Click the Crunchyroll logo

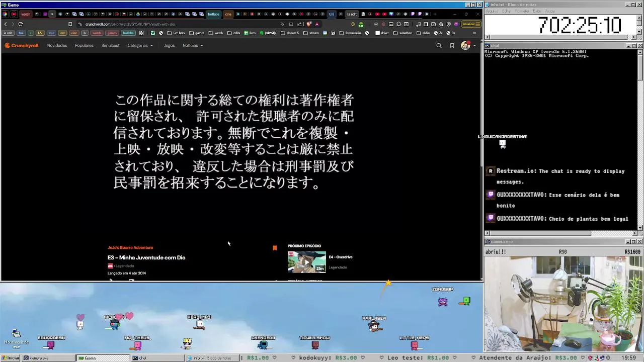point(22,45)
